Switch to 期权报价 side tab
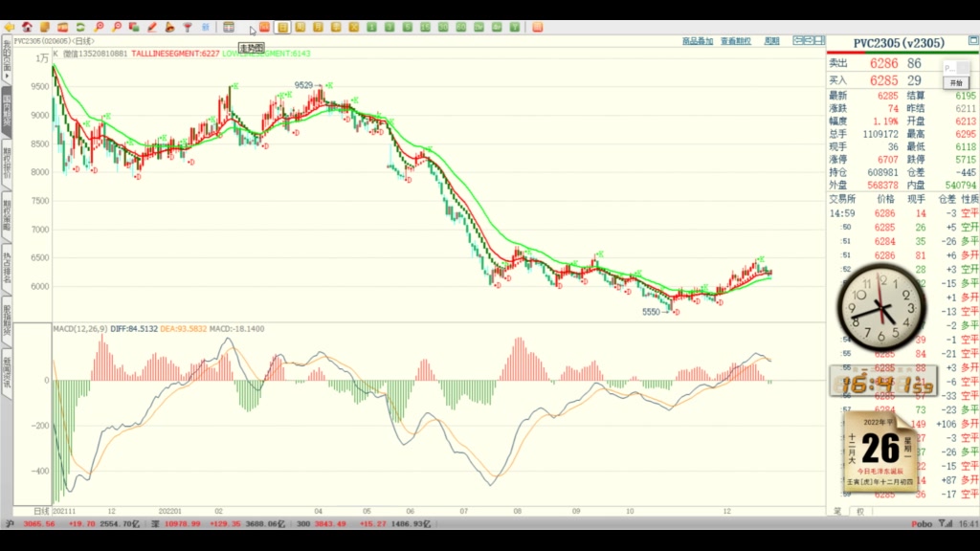The image size is (980, 551). pyautogui.click(x=7, y=164)
